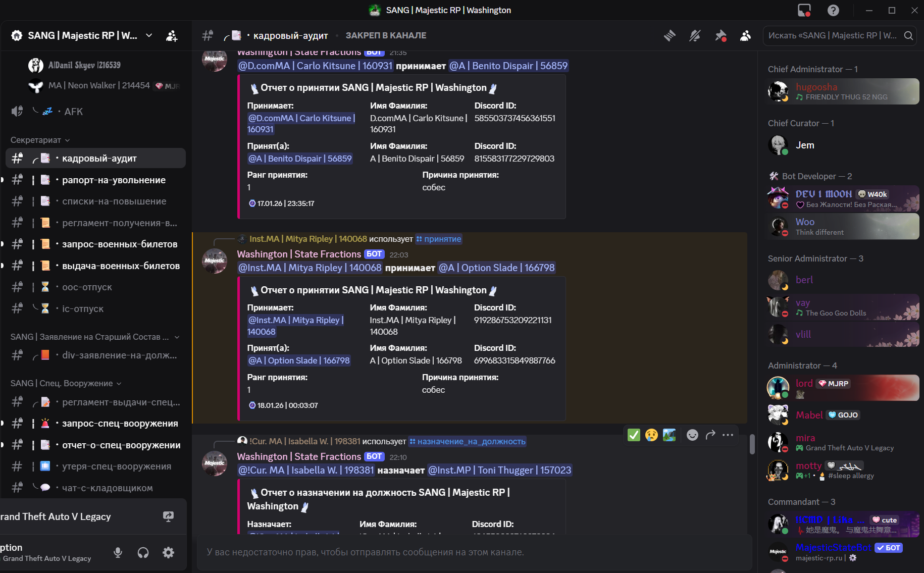This screenshot has width=924, height=573.
Task: Open member vlill profile
Action: (x=843, y=334)
